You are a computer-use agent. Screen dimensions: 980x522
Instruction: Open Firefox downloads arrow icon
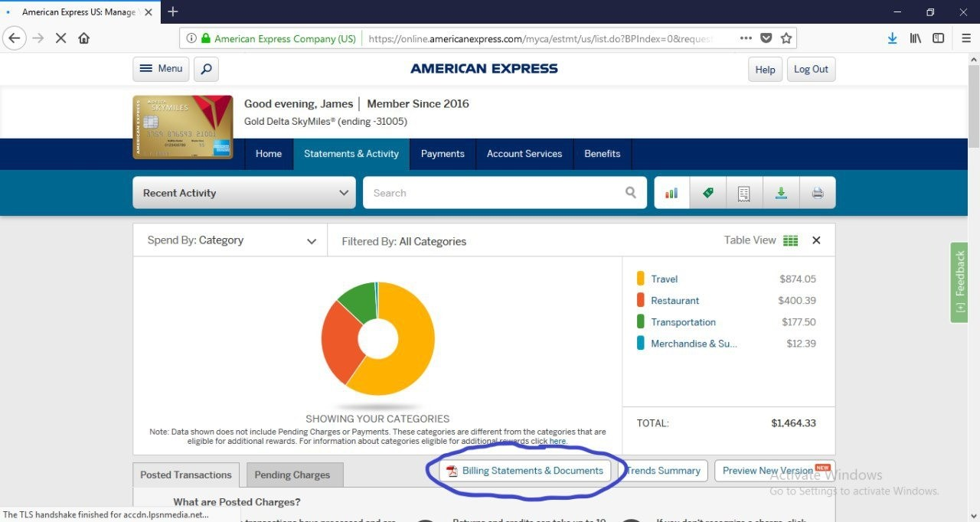point(892,38)
